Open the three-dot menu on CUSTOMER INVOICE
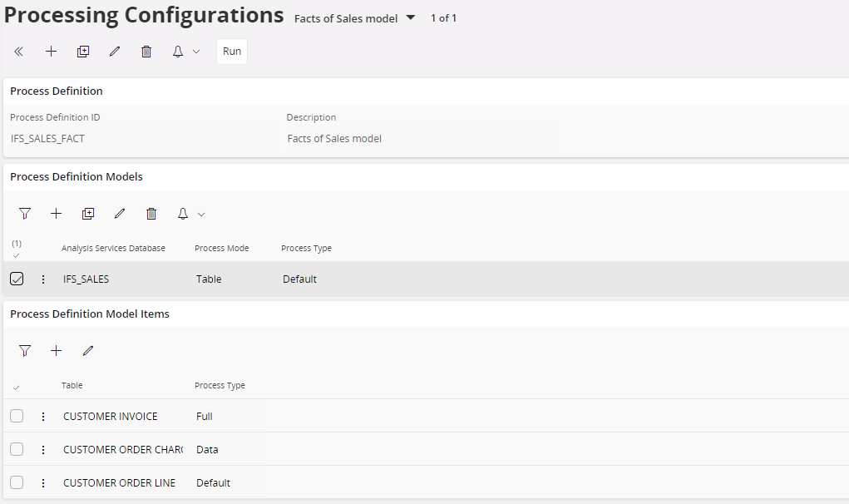This screenshot has height=504, width=849. point(43,415)
